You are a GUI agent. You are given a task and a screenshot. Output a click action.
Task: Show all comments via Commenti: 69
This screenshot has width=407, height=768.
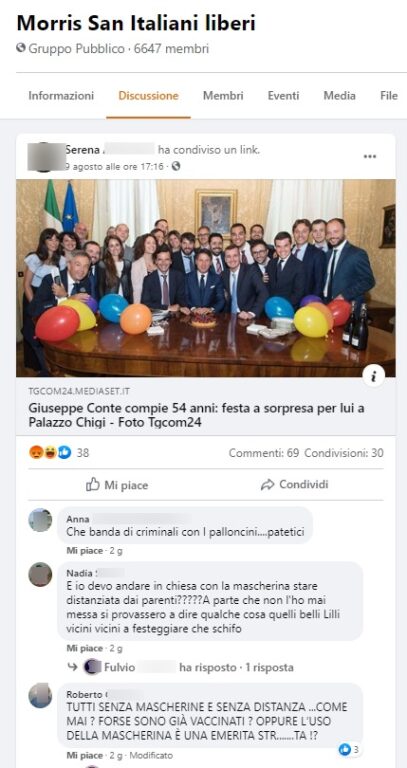coord(263,453)
